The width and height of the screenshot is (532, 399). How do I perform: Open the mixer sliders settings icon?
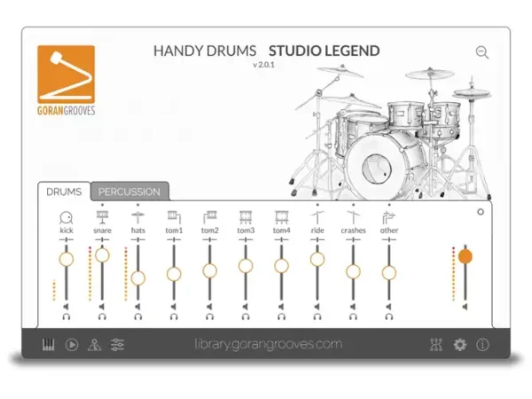coord(117,345)
